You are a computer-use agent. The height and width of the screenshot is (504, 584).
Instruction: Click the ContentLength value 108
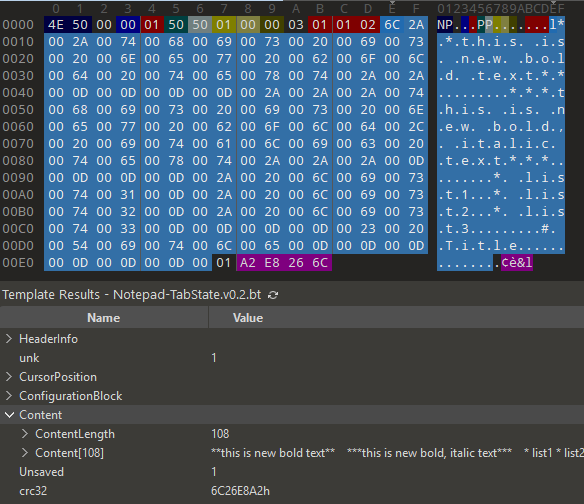[x=220, y=434]
